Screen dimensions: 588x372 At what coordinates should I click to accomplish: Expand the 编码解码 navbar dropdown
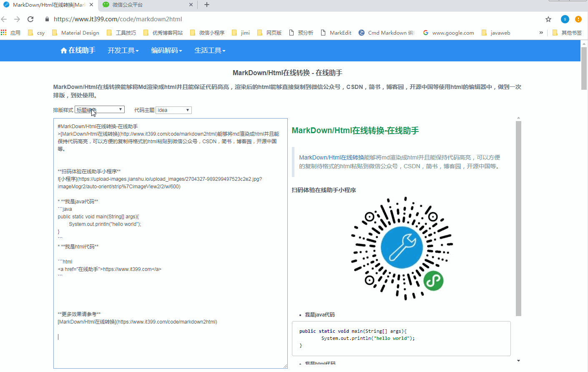click(166, 50)
